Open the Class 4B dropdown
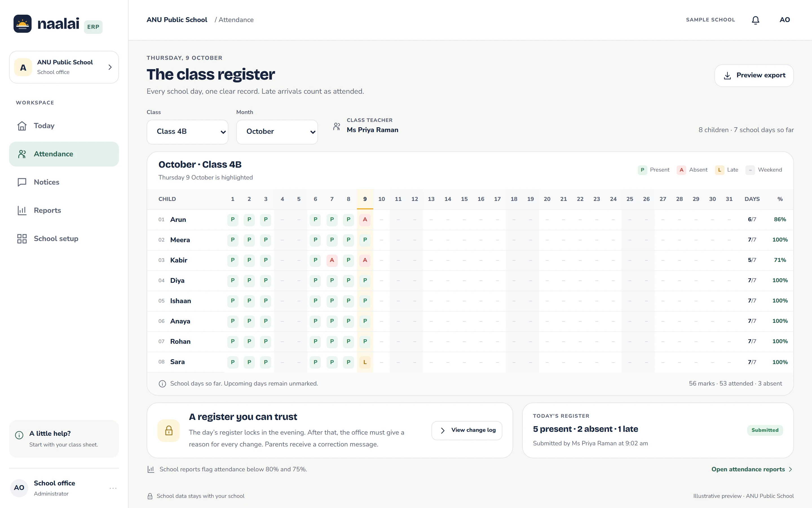The image size is (812, 508). point(187,132)
